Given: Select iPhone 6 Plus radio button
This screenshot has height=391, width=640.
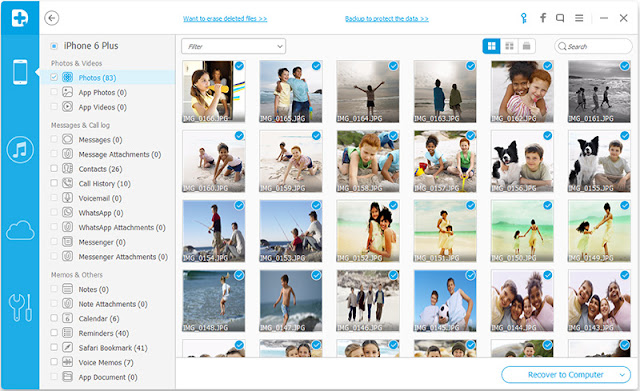Looking at the screenshot, I should [x=54, y=46].
